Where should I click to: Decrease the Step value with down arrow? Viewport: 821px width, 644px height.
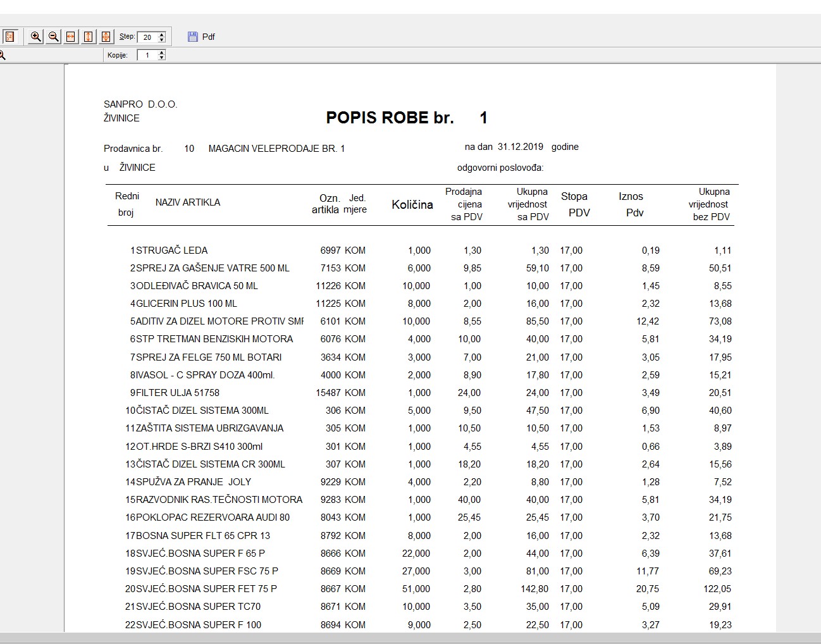coord(162,40)
